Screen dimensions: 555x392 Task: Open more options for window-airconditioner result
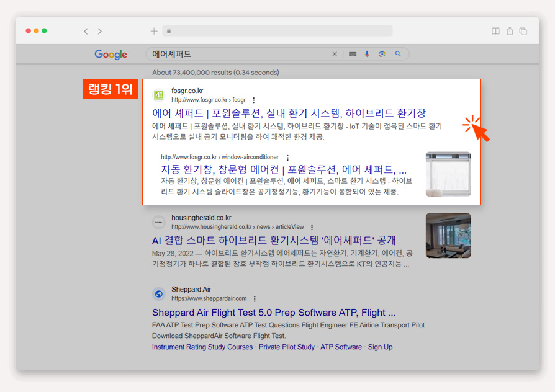point(288,158)
